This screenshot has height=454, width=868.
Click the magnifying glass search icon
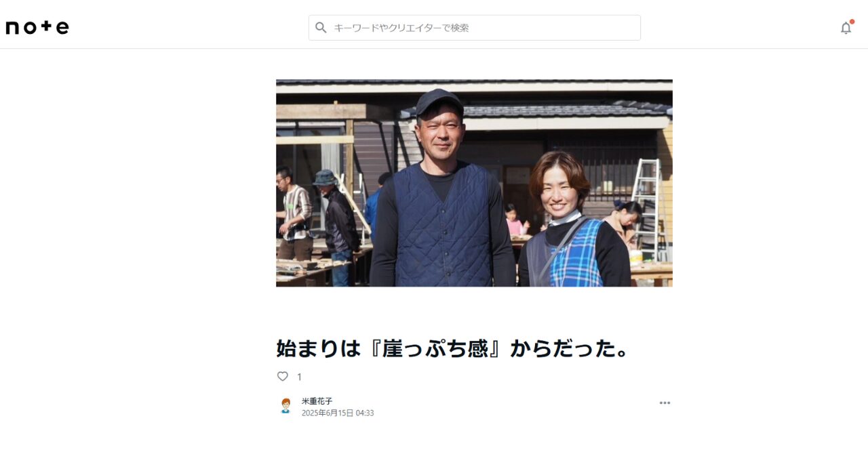click(321, 28)
